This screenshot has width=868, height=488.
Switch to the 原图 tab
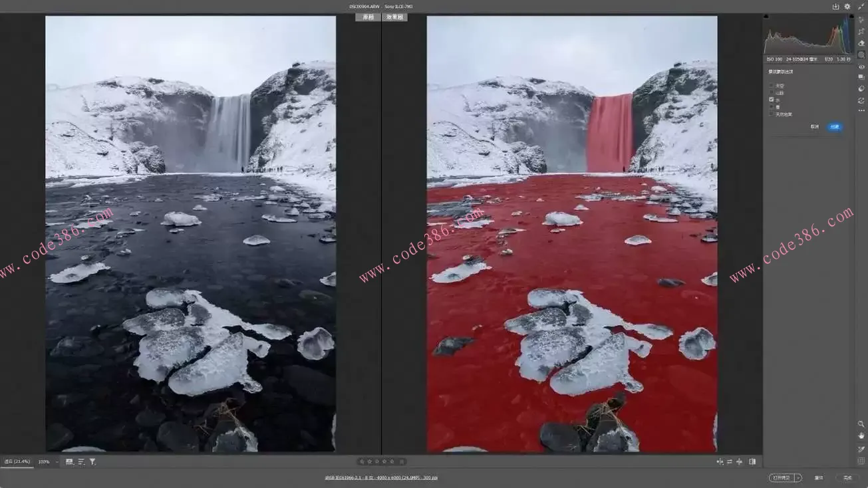click(368, 17)
